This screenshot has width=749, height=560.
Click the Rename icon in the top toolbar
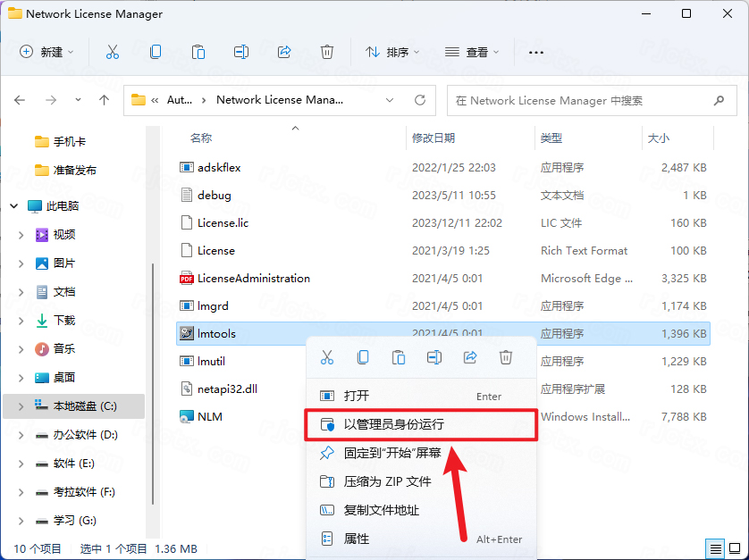click(x=241, y=52)
